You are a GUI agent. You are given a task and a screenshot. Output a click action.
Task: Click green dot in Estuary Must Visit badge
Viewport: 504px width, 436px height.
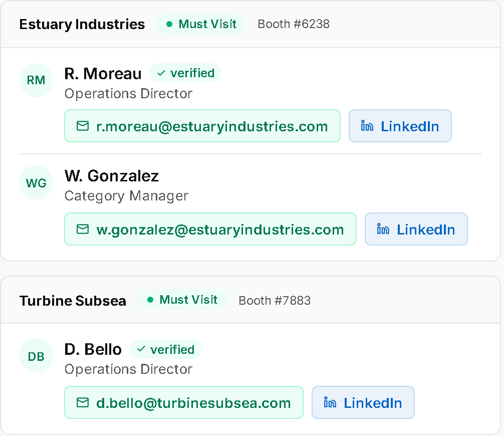169,24
